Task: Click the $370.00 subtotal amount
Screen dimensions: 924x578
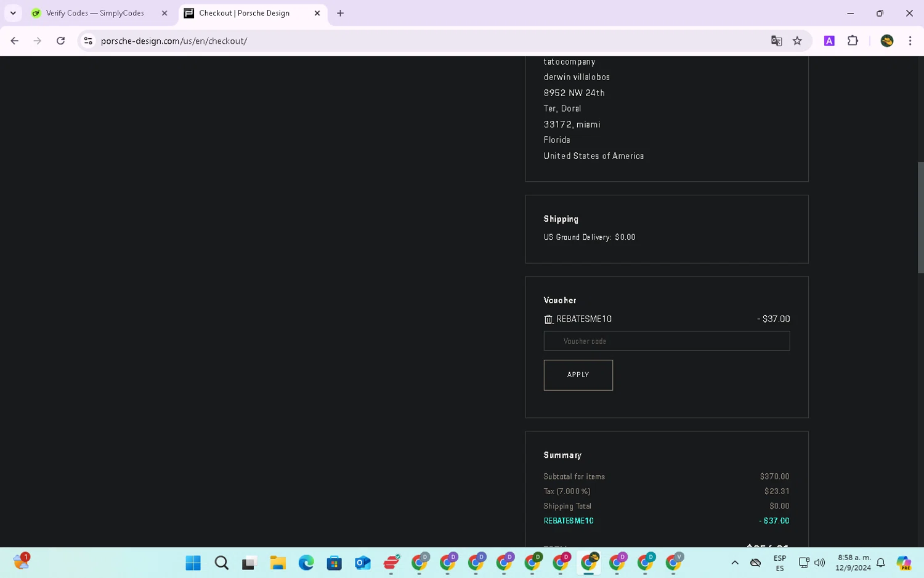Action: [x=774, y=476]
